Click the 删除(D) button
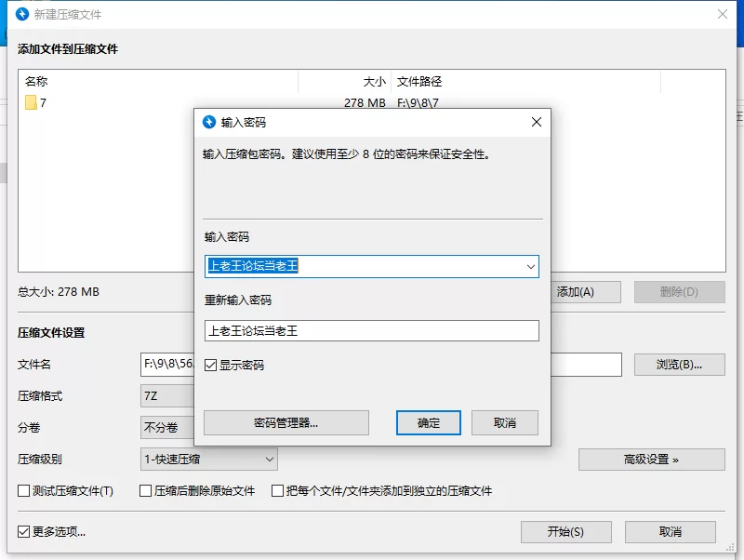Screen dimensions: 744x560 click(x=680, y=292)
